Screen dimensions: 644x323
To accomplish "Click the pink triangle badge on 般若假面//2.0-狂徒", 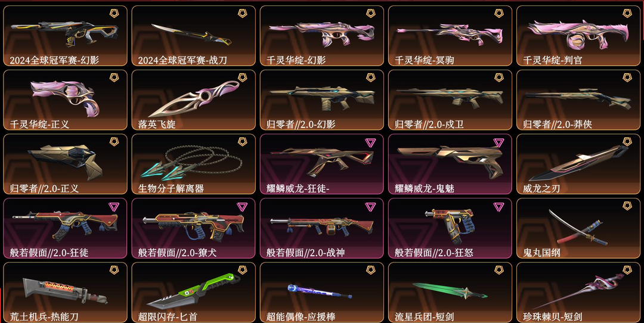I will click(x=114, y=206).
